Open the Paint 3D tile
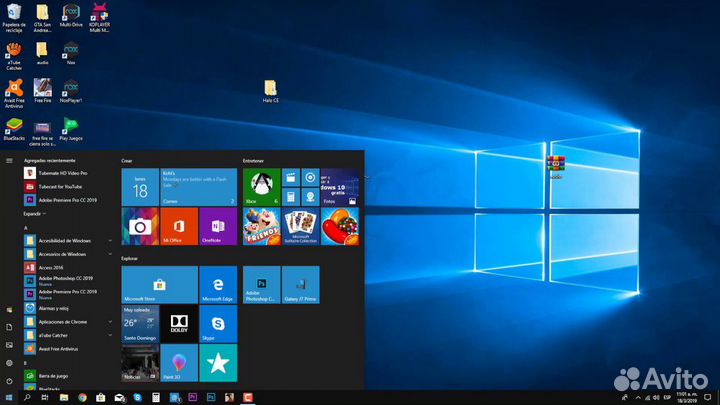 pyautogui.click(x=179, y=363)
